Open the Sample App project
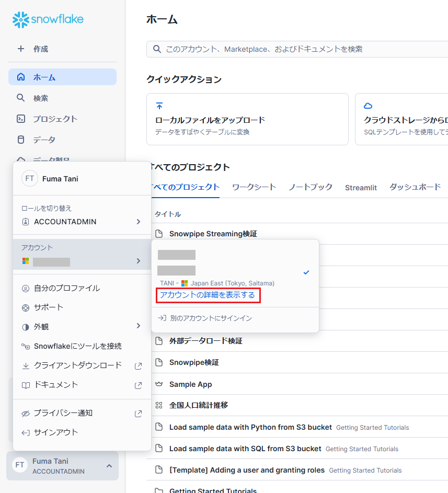 click(190, 384)
